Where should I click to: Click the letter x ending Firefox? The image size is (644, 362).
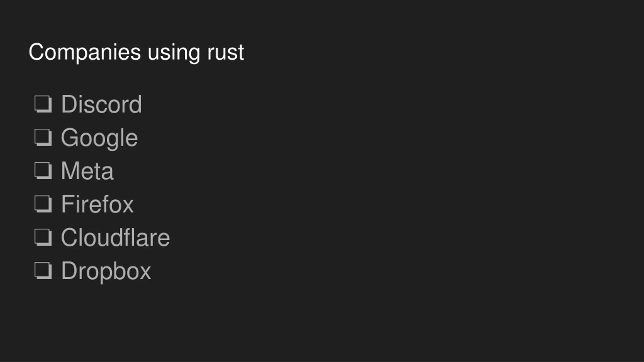coord(128,206)
